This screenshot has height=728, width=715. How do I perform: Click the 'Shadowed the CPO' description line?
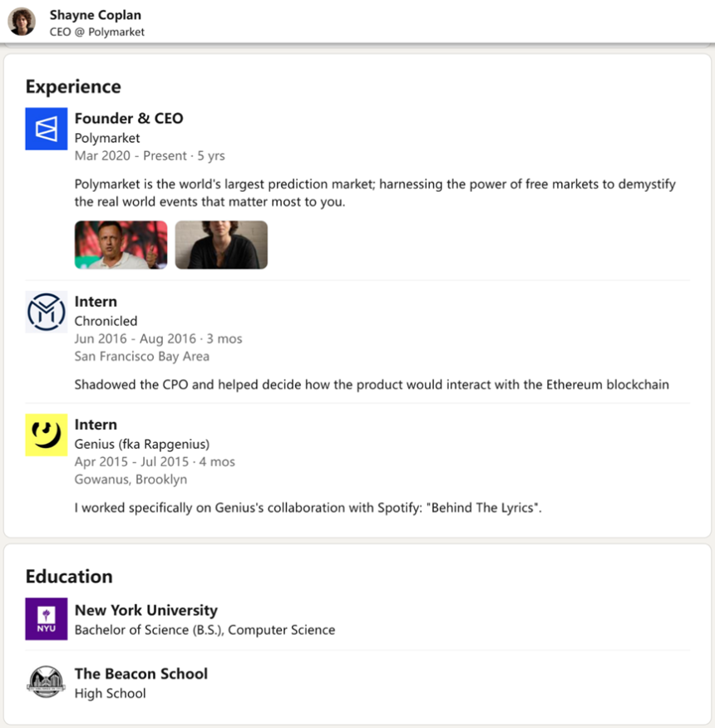372,385
